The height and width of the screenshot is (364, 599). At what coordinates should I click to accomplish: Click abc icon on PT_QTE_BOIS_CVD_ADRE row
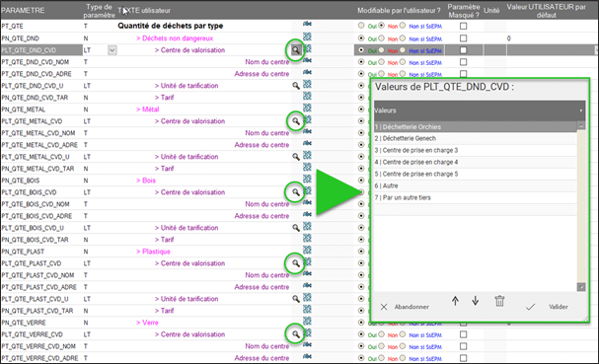click(x=307, y=214)
